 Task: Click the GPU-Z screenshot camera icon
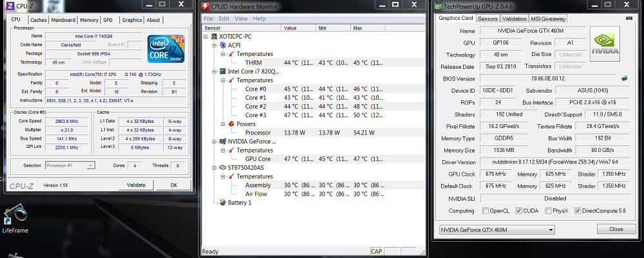click(x=629, y=19)
